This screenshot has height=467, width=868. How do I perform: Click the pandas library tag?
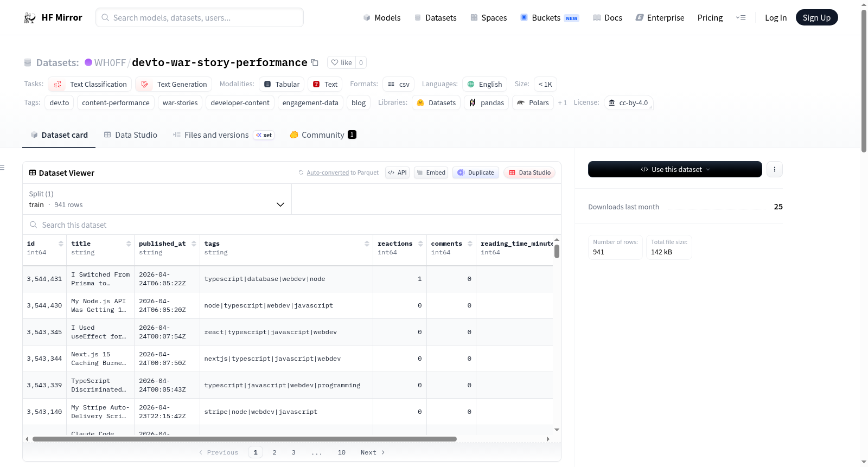click(487, 103)
